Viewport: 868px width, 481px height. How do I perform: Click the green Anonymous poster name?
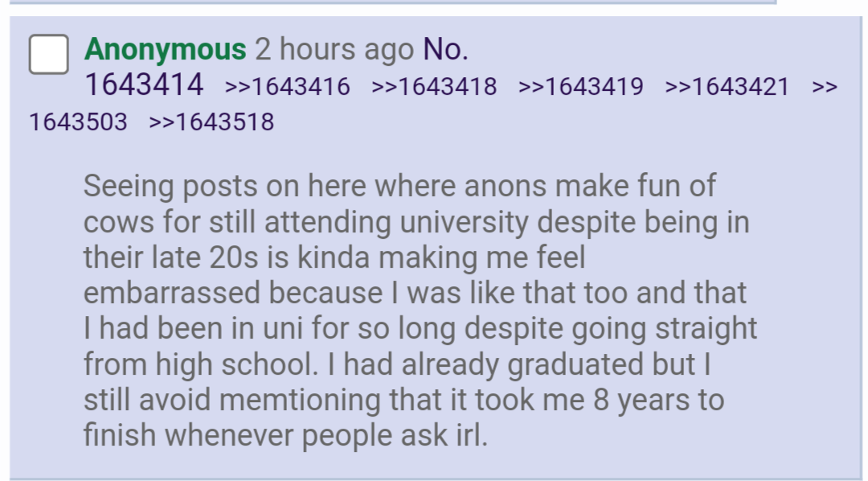point(165,49)
